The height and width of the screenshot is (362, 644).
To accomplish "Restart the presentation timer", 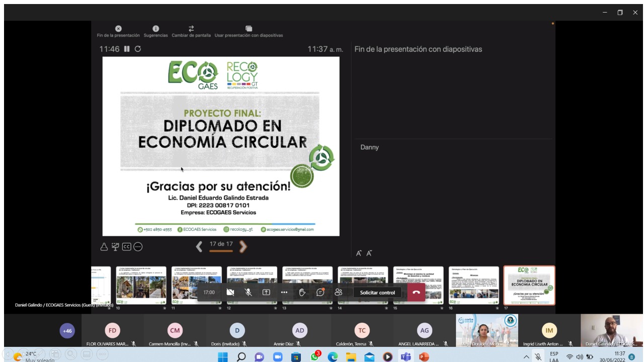I will pos(138,49).
